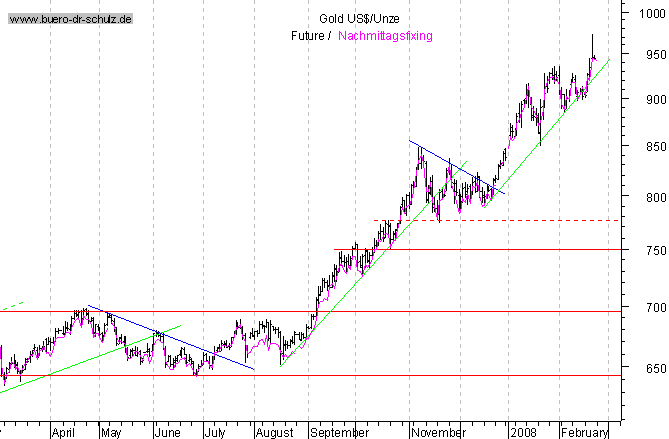Click the dashed red resistance line

coord(497,221)
